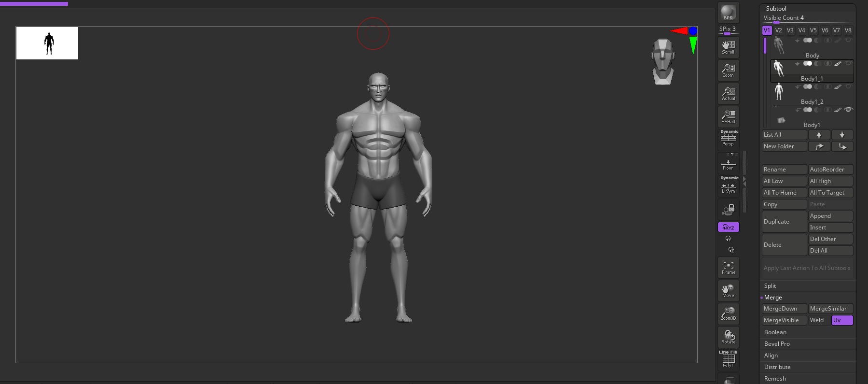Click the New Folder button
This screenshot has height=384, width=868.
pyautogui.click(x=784, y=146)
